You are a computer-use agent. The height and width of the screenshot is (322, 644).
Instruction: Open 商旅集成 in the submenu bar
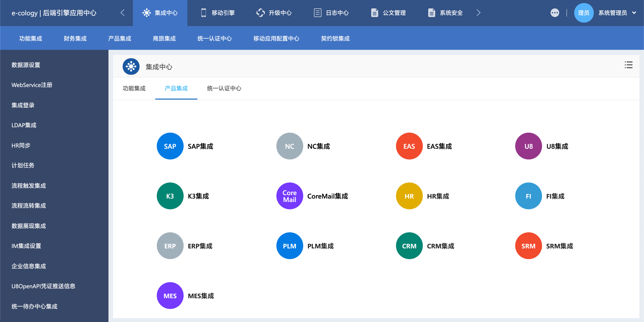(164, 38)
